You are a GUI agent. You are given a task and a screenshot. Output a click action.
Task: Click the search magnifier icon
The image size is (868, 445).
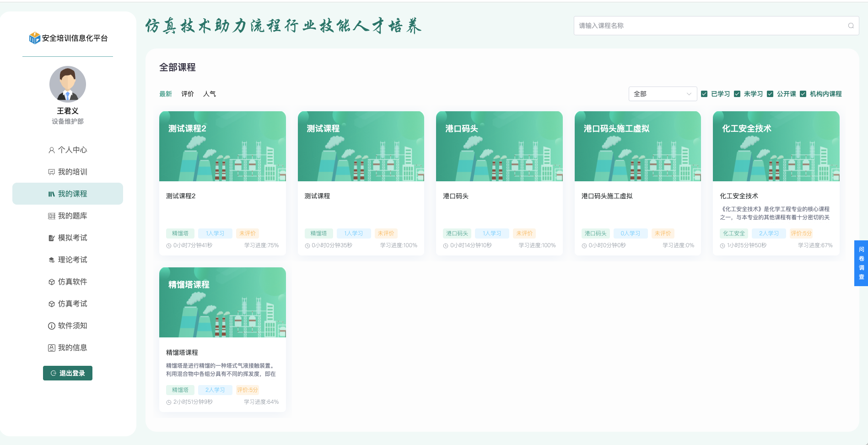point(851,26)
